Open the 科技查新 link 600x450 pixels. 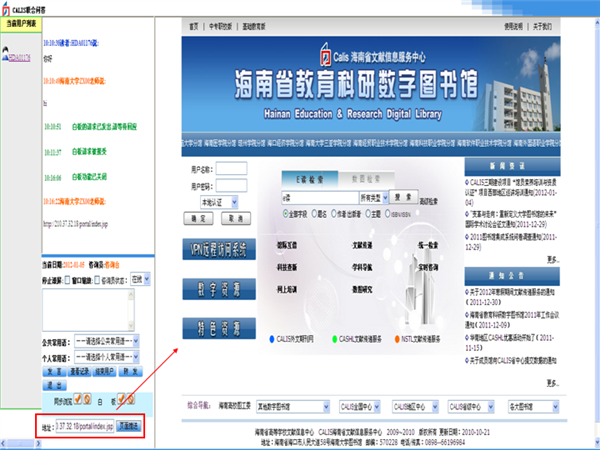(287, 267)
